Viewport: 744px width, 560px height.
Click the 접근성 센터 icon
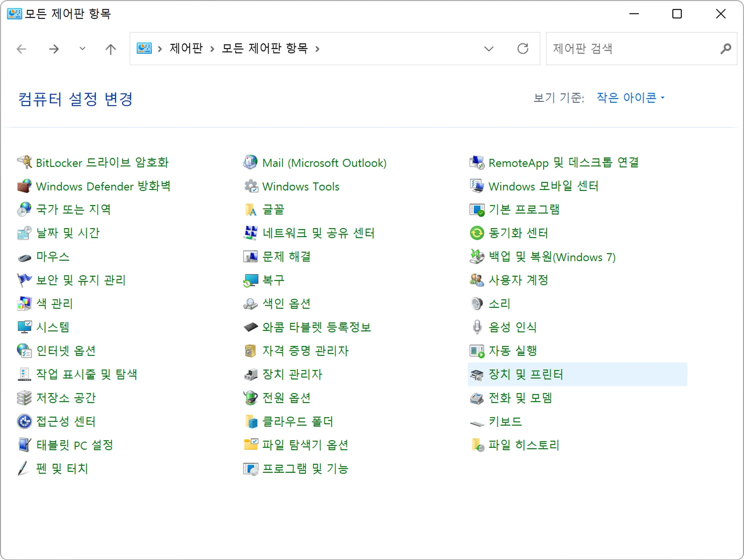(25, 421)
